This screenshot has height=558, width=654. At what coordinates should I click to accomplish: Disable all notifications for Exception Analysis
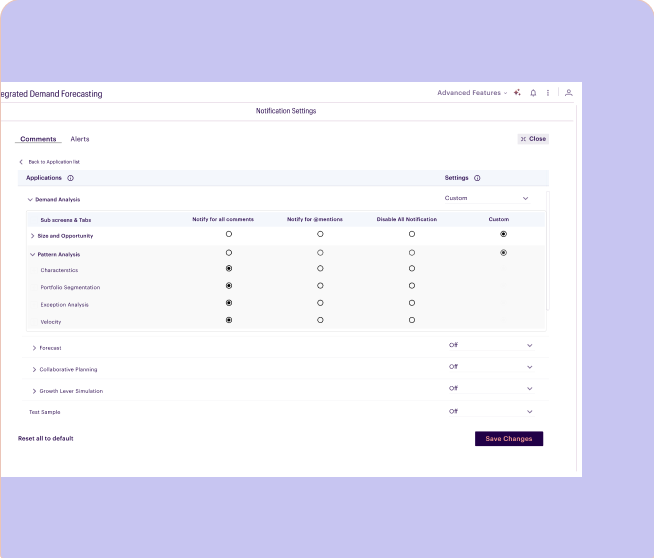coord(412,303)
